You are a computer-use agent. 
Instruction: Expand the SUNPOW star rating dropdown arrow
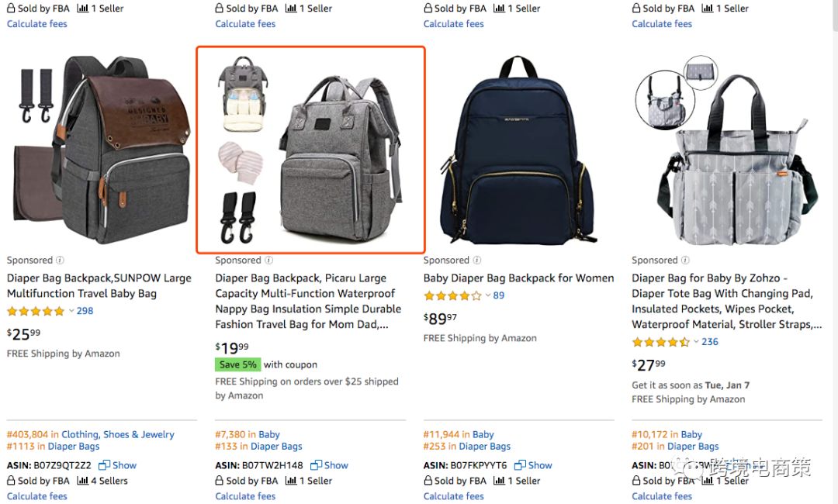71,311
